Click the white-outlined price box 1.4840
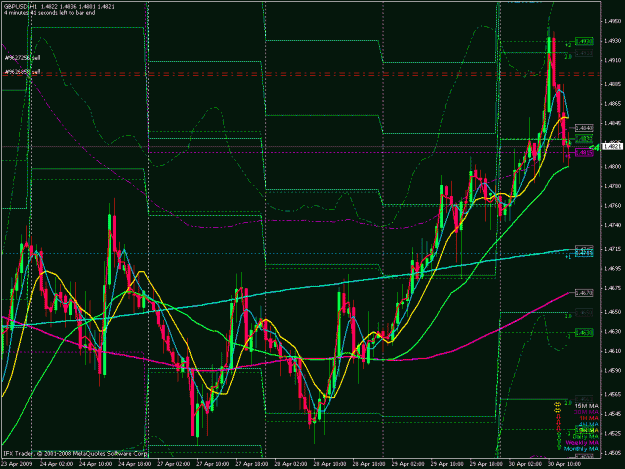Screen dimensions: 625x469 584,128
